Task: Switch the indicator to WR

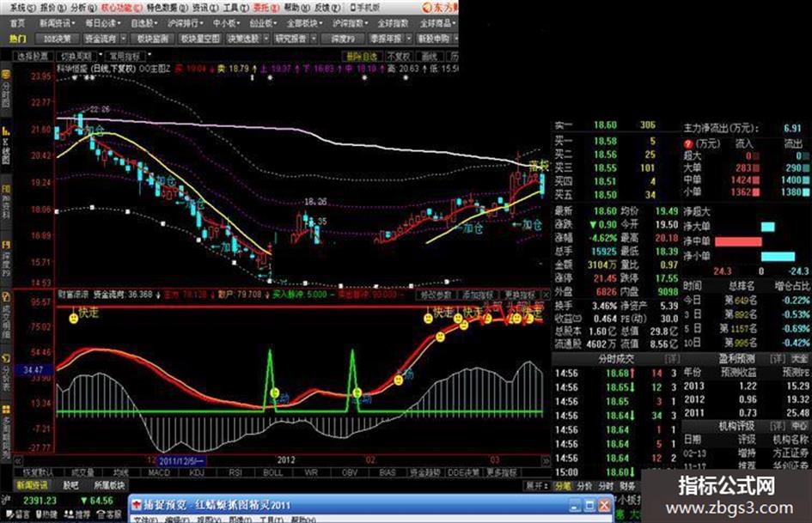Action: point(311,472)
